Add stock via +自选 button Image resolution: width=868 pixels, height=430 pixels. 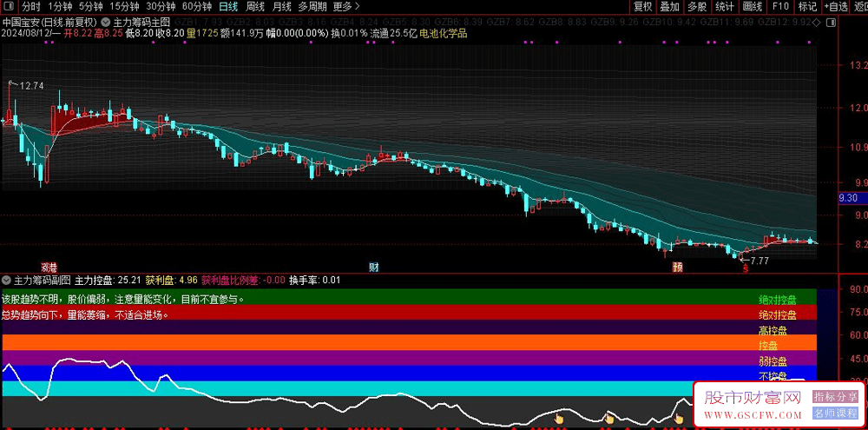836,7
